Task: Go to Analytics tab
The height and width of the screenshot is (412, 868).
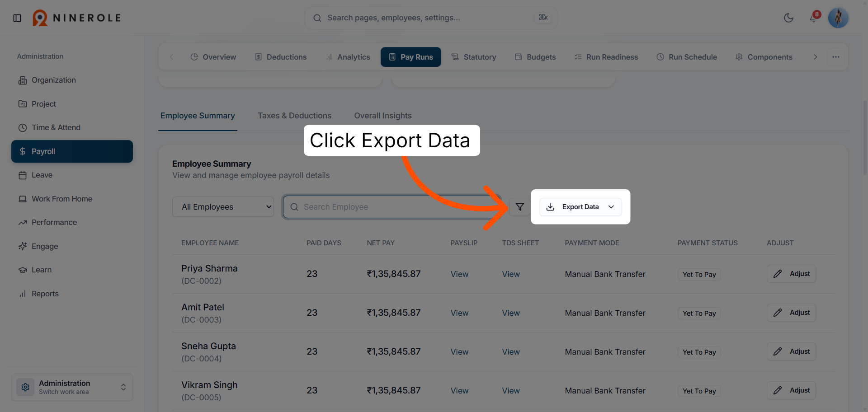Action: 348,57
